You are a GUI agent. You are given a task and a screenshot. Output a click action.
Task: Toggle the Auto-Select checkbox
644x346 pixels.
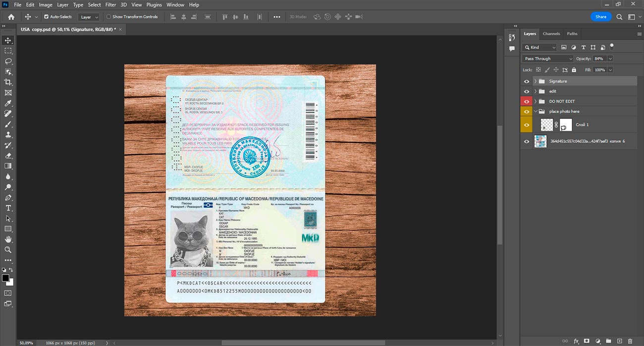tap(47, 17)
